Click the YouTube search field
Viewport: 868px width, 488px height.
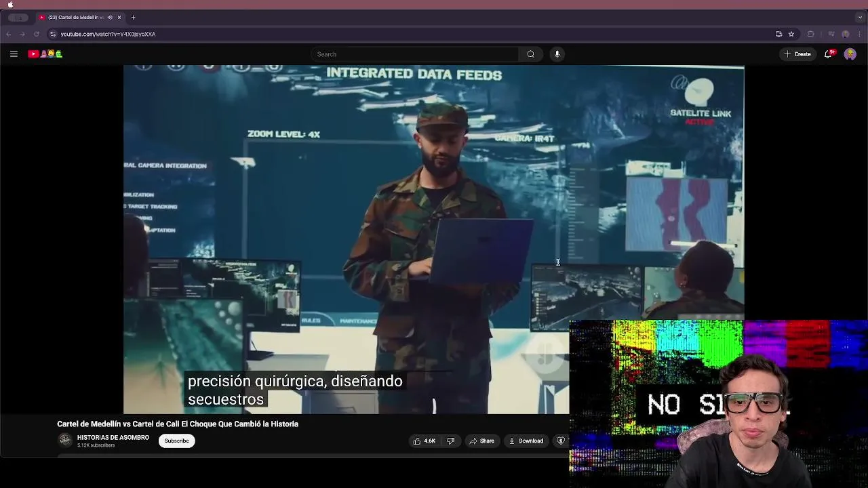pyautogui.click(x=414, y=54)
